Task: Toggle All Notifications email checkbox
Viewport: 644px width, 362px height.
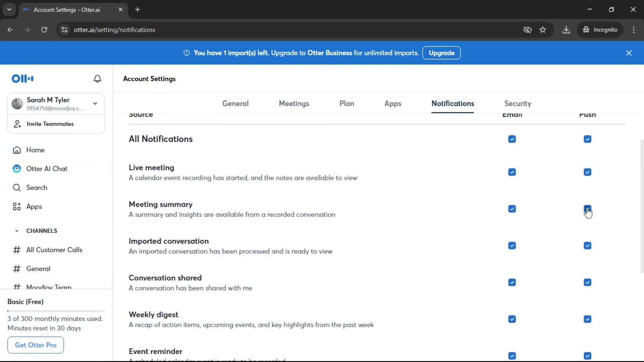Action: click(x=512, y=139)
